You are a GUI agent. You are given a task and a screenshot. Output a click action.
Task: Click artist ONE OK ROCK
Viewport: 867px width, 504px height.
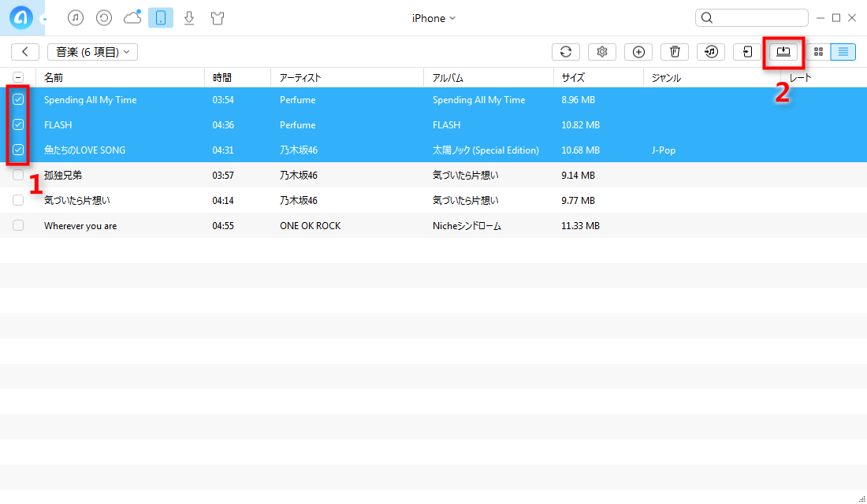[x=311, y=226]
